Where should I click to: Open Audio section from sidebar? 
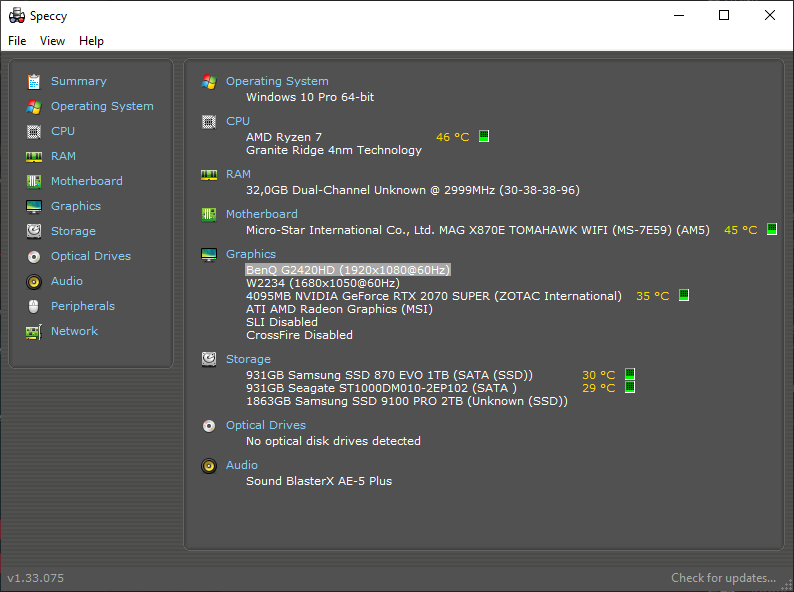point(67,281)
